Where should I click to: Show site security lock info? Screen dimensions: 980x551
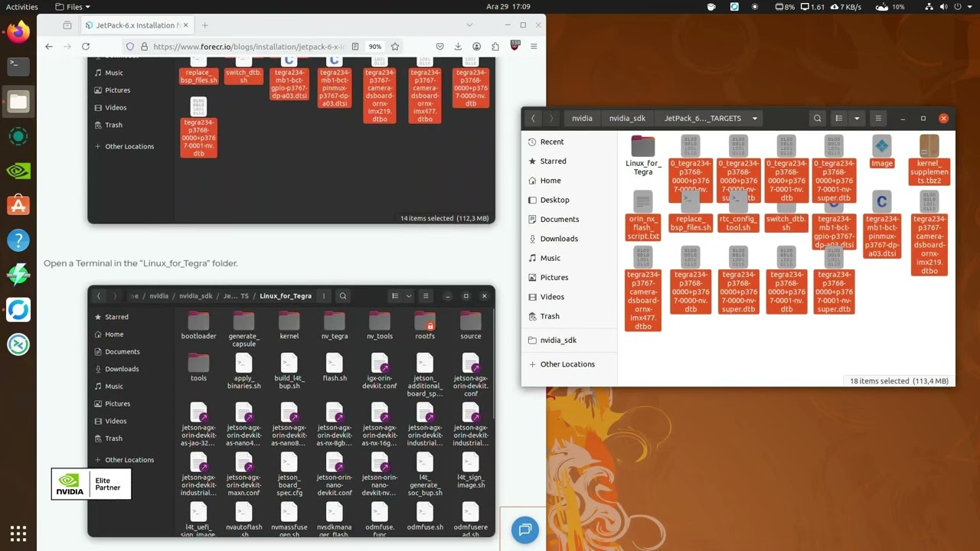point(144,47)
